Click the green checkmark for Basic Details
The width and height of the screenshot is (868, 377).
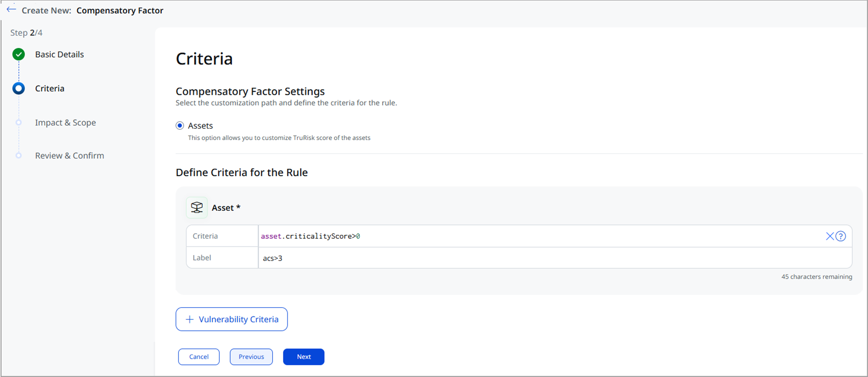19,55
